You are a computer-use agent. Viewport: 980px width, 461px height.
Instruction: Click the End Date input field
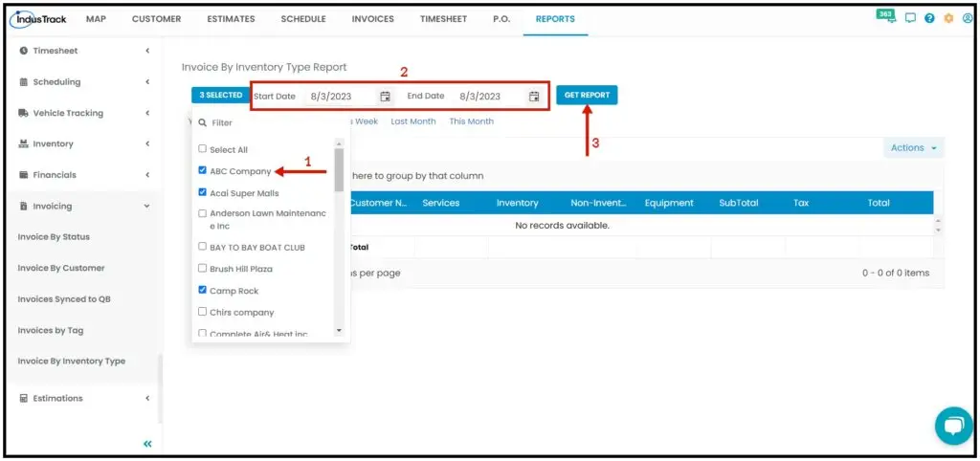tap(491, 97)
